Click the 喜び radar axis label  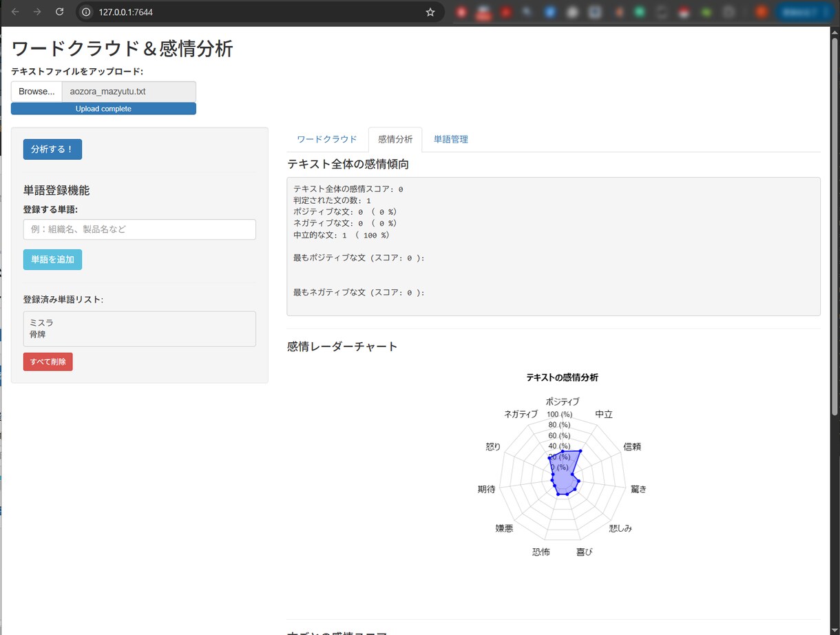point(584,552)
